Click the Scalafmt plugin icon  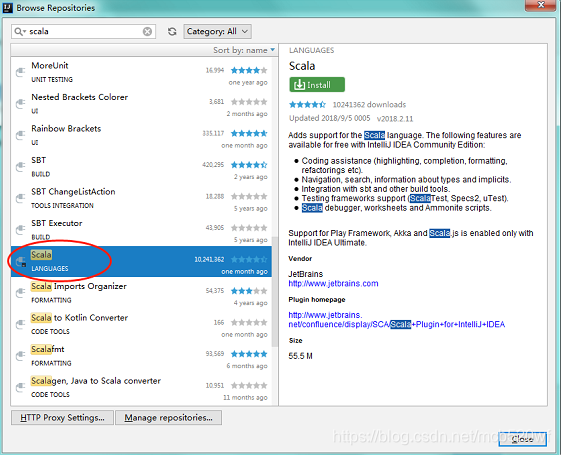coord(21,356)
